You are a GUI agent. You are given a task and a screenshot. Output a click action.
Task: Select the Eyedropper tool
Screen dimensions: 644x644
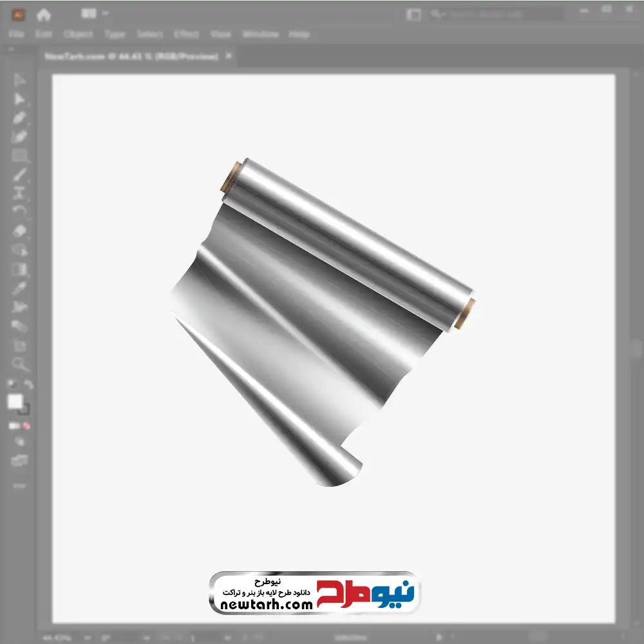point(19,288)
